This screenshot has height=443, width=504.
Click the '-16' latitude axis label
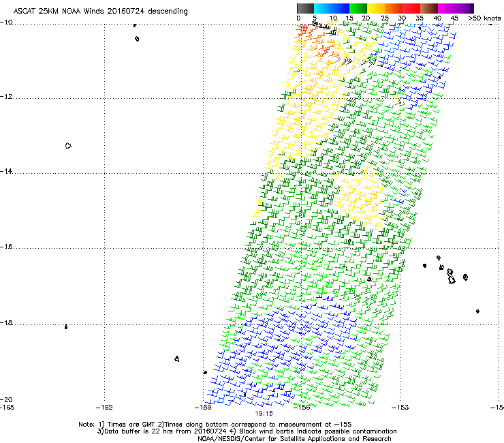[6, 247]
